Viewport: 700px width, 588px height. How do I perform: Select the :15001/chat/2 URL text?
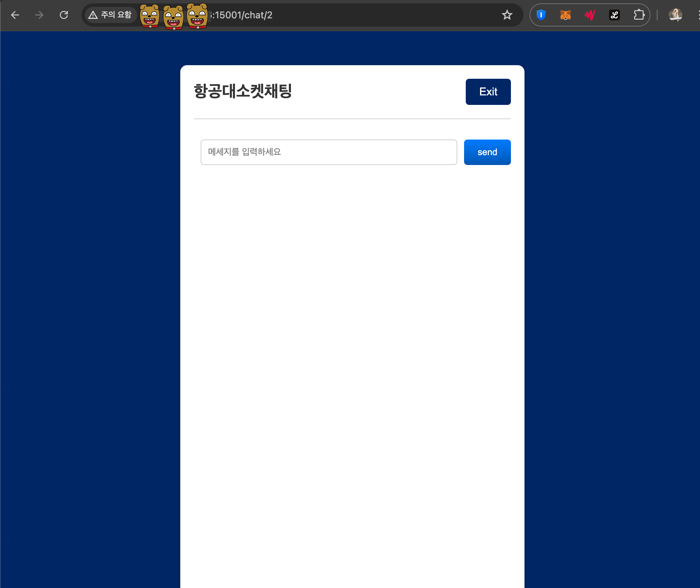242,15
